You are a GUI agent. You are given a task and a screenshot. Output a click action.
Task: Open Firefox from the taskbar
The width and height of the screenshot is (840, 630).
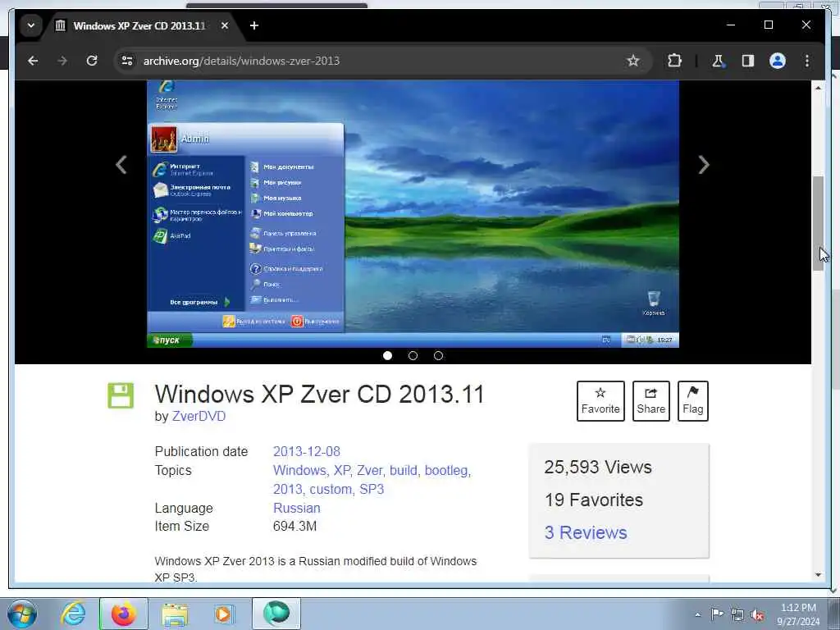point(123,614)
